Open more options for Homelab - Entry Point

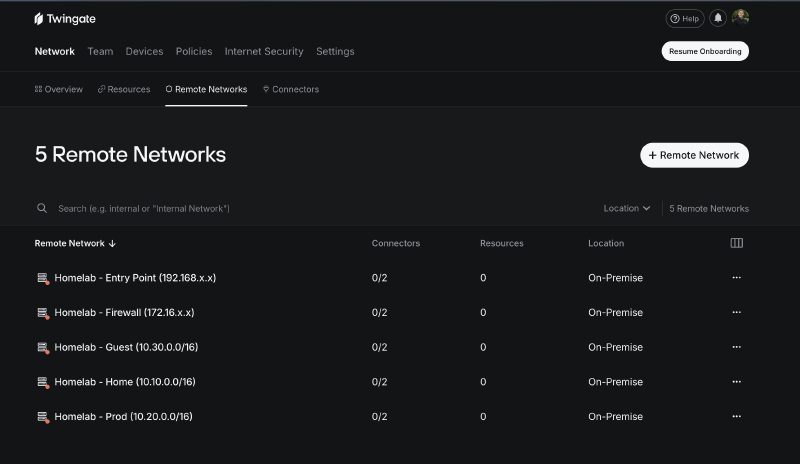coord(736,278)
